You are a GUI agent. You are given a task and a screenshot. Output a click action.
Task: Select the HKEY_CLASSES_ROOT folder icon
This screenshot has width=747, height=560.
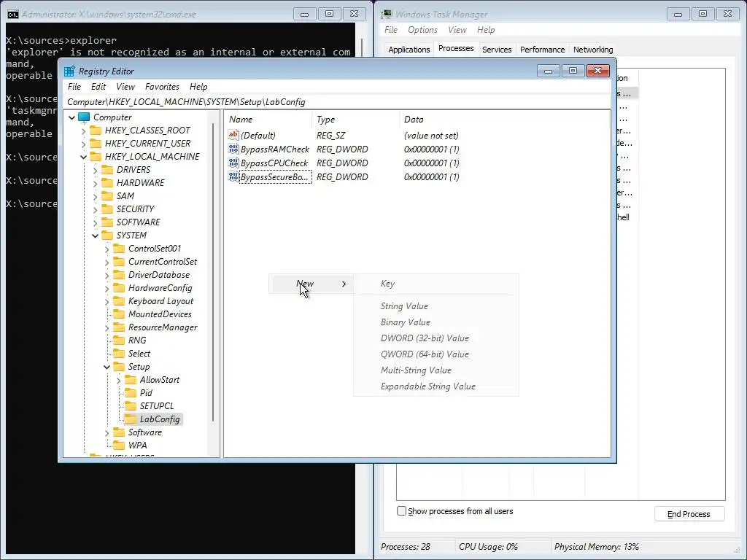(x=96, y=131)
